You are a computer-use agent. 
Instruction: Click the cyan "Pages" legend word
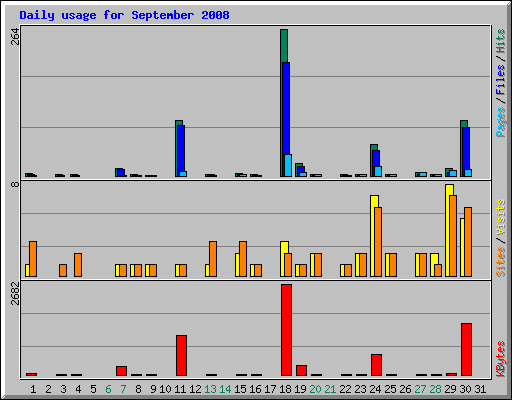[500, 122]
